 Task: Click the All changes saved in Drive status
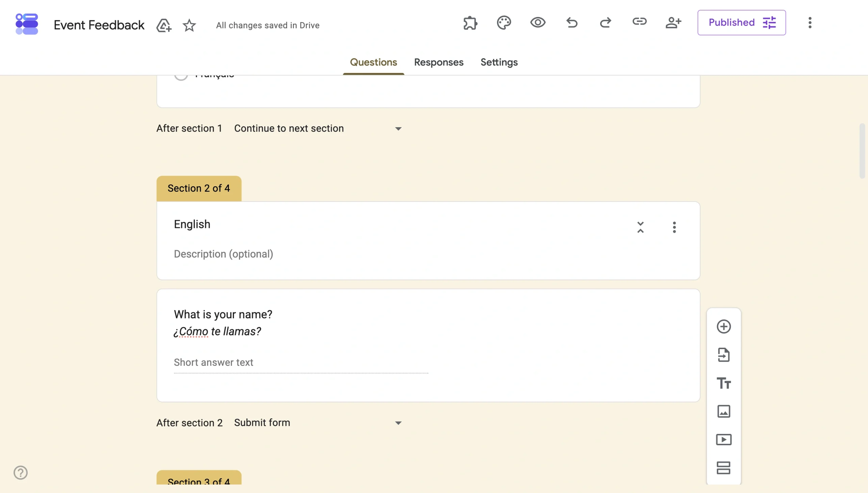click(x=268, y=25)
